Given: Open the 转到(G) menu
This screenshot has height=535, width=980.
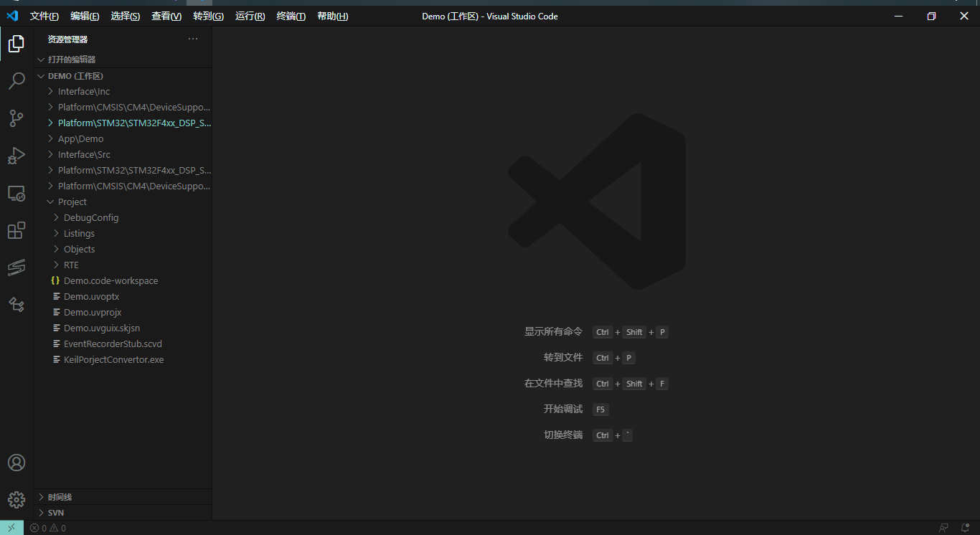Looking at the screenshot, I should (208, 16).
